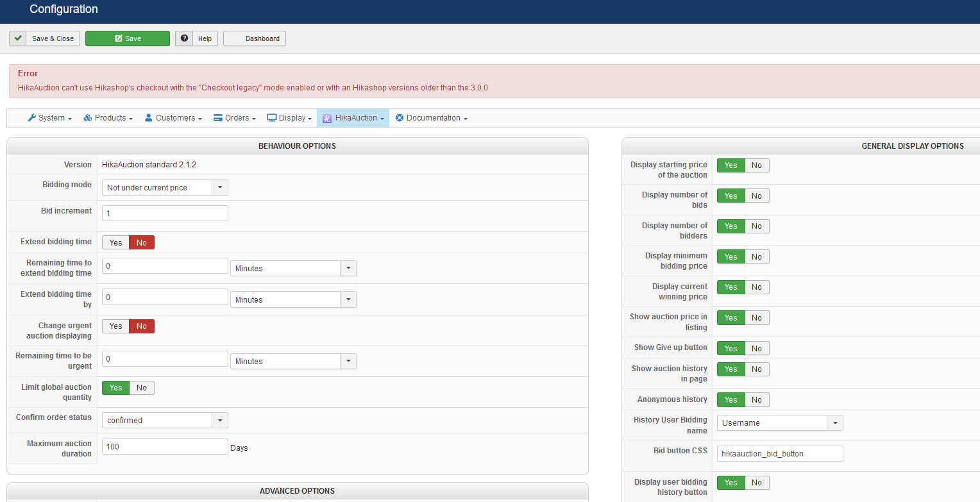Edit the Bid button CSS field

pyautogui.click(x=780, y=453)
